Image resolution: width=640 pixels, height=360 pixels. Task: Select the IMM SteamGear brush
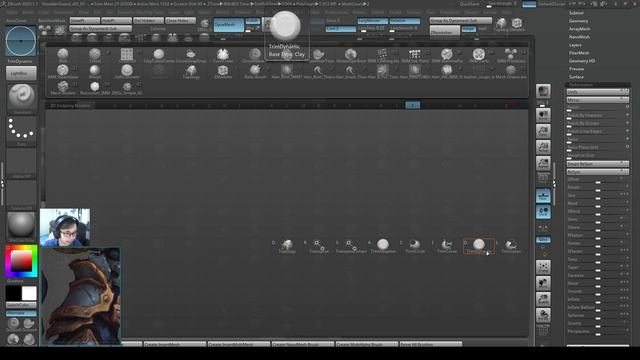pyautogui.click(x=63, y=71)
